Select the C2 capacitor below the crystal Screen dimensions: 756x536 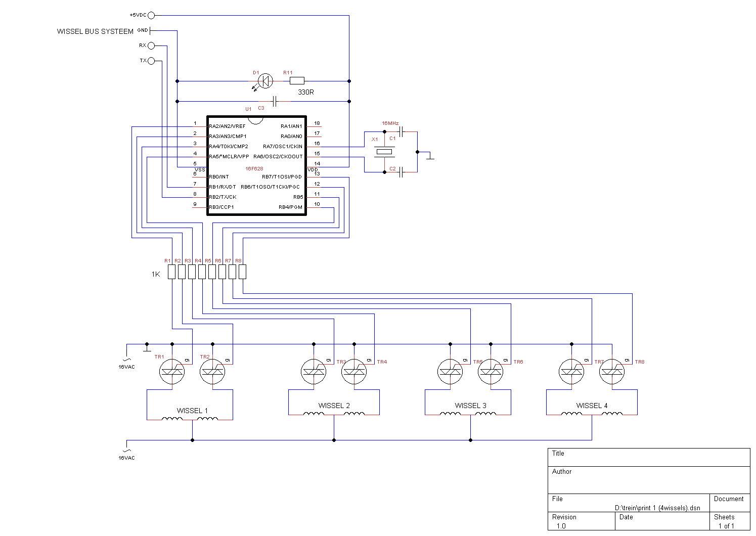[401, 172]
